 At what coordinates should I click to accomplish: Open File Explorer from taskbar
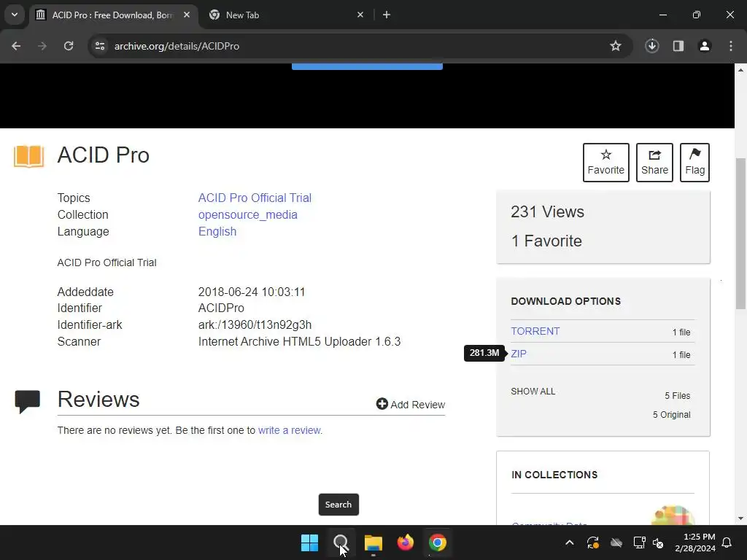(x=373, y=542)
